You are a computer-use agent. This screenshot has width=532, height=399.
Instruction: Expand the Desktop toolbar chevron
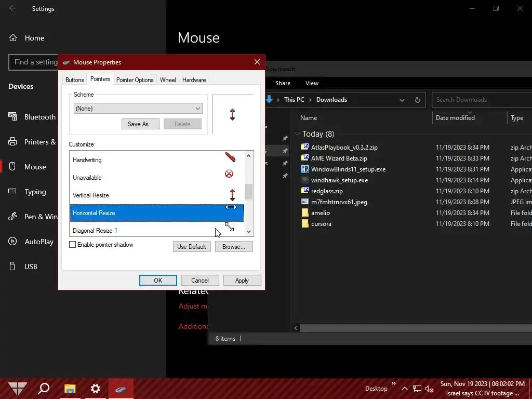(394, 383)
